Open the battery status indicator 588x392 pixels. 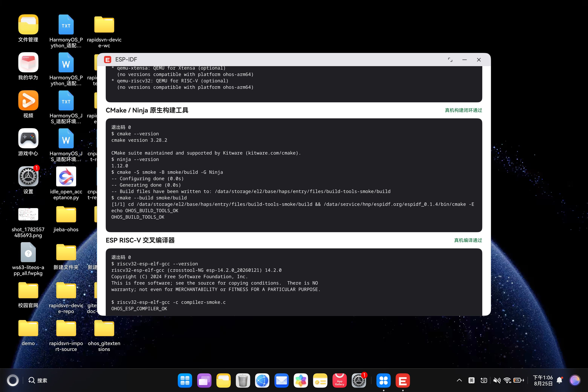pyautogui.click(x=519, y=380)
